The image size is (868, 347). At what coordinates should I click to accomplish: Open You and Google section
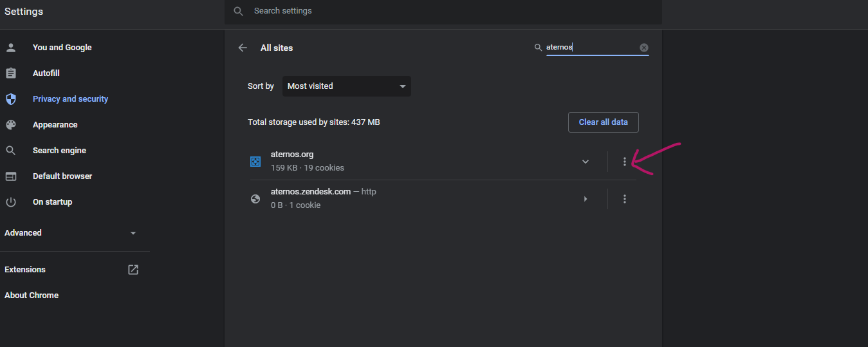click(x=62, y=48)
